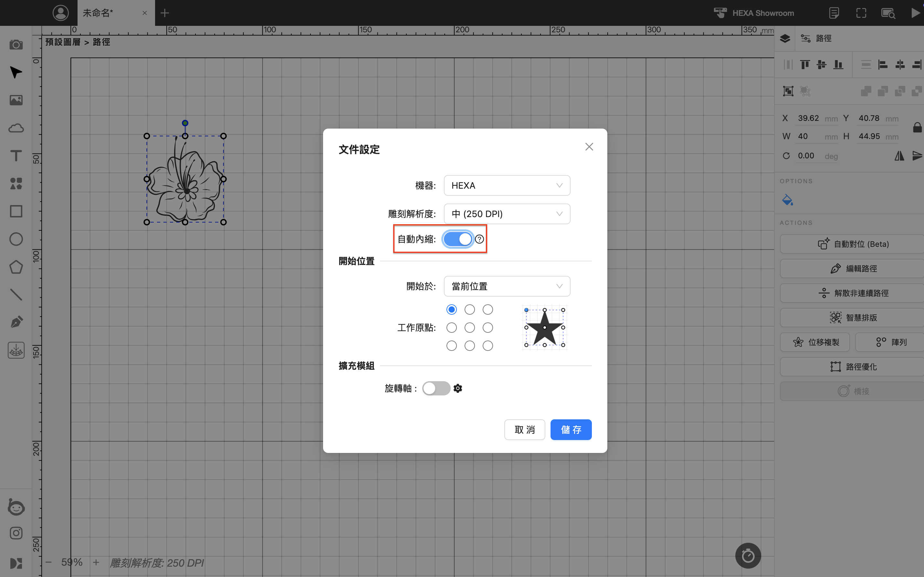Open the 路徑 object panel tab

click(x=816, y=38)
